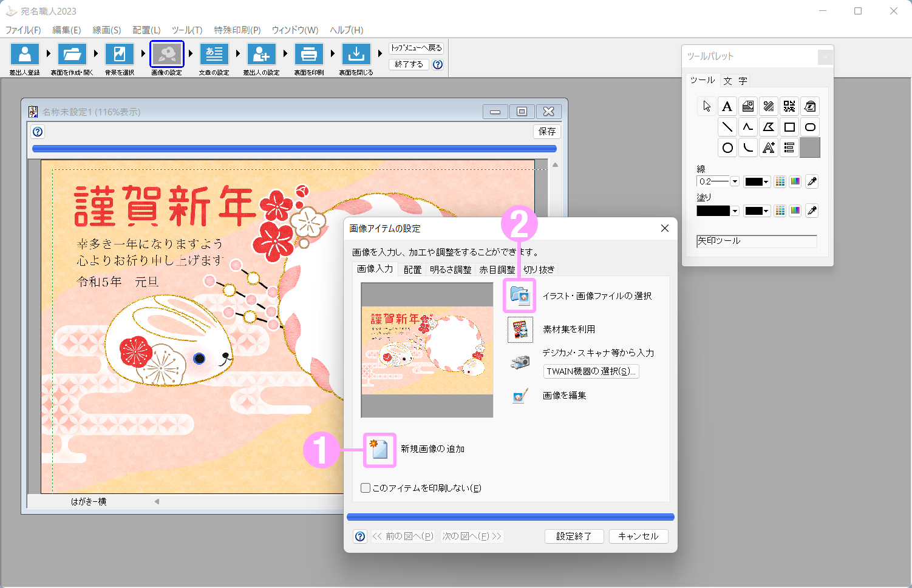Click the 差出人登録 toolbar icon
Viewport: 912px width, 588px height.
pyautogui.click(x=25, y=55)
